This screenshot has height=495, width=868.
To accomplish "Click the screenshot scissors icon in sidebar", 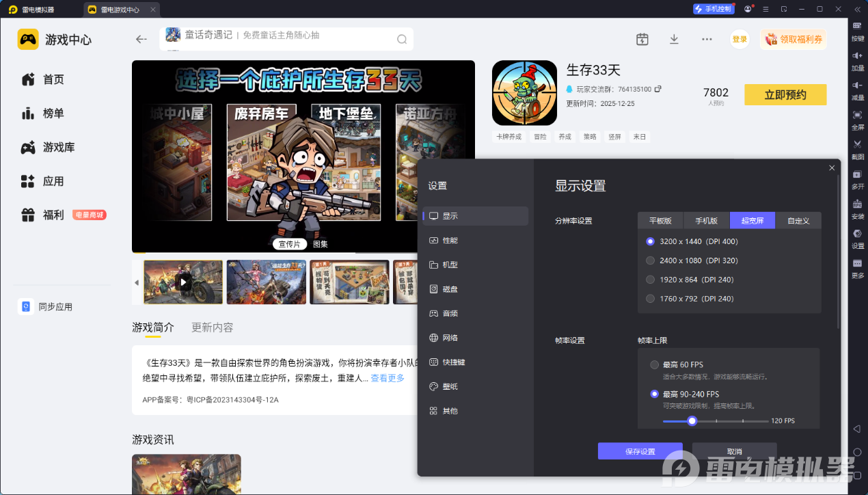I will click(x=857, y=144).
